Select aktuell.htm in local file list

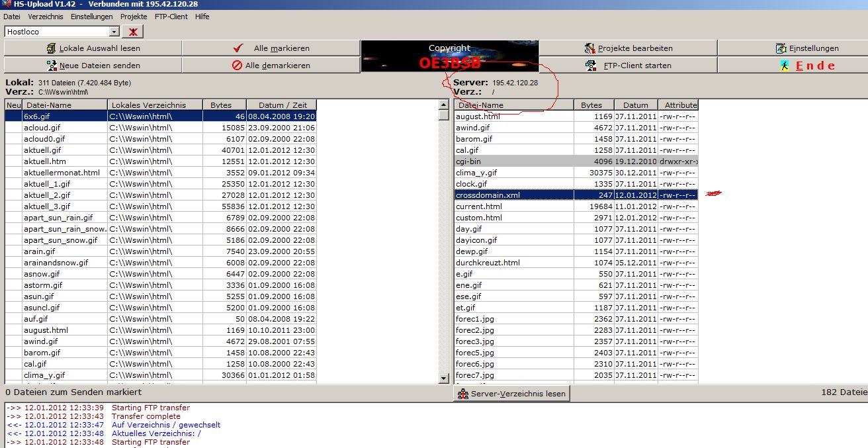point(45,161)
